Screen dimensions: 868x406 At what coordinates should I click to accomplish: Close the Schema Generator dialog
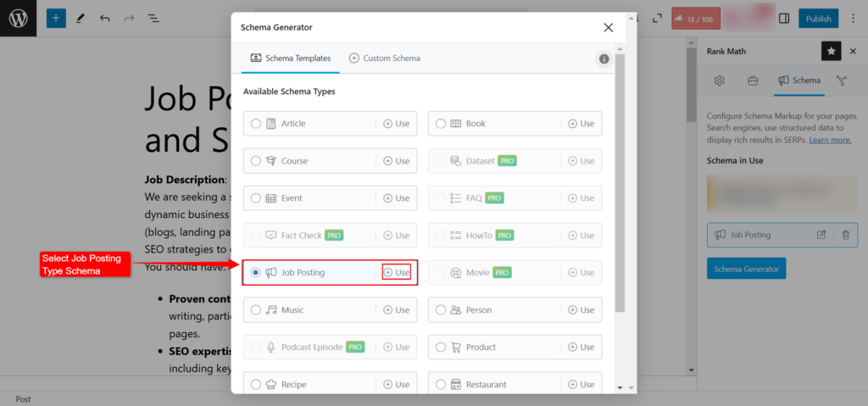point(609,28)
